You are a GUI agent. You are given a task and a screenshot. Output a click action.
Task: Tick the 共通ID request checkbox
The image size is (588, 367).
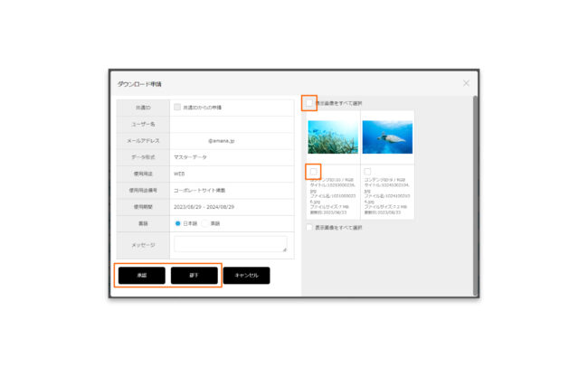tap(177, 108)
